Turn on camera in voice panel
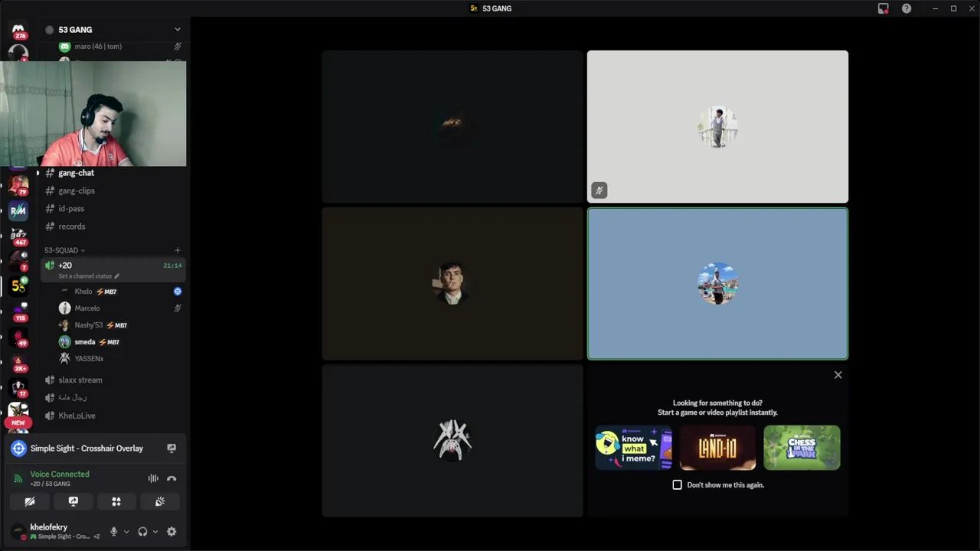Viewport: 980px width, 551px height. point(30,501)
